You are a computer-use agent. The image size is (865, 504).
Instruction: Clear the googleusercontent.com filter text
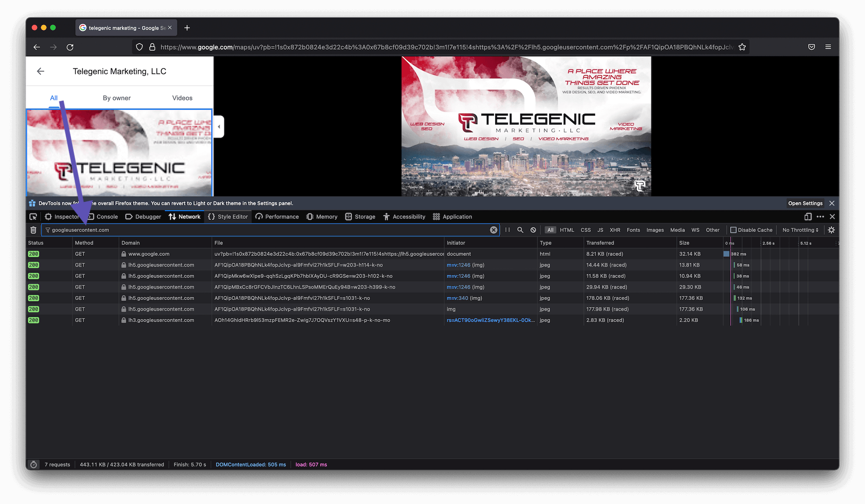click(x=493, y=230)
